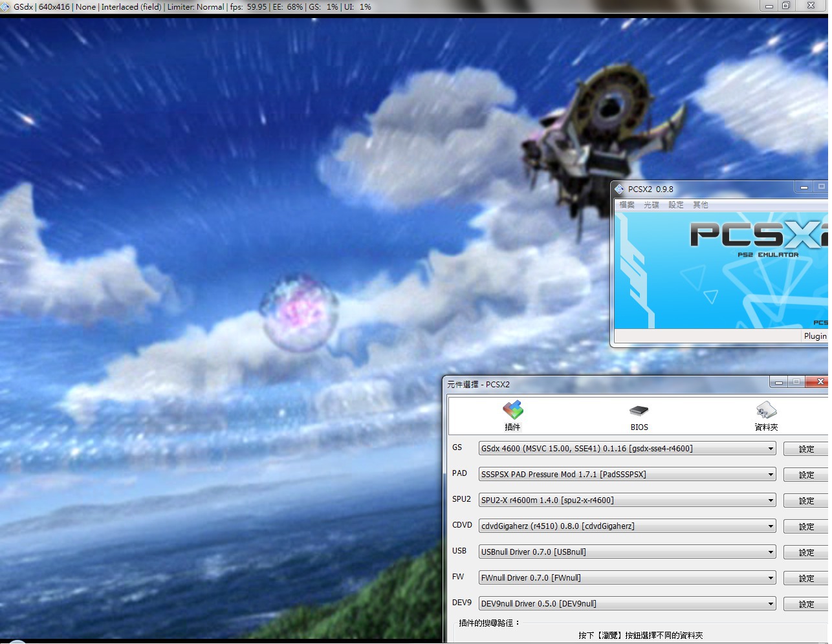Click the GS label text
Screen dimensions: 832x644
[457, 447]
